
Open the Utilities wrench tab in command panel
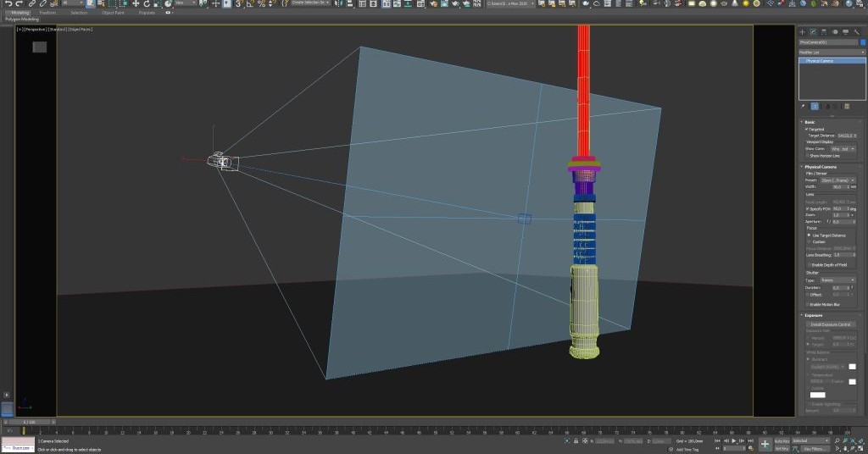(x=856, y=32)
